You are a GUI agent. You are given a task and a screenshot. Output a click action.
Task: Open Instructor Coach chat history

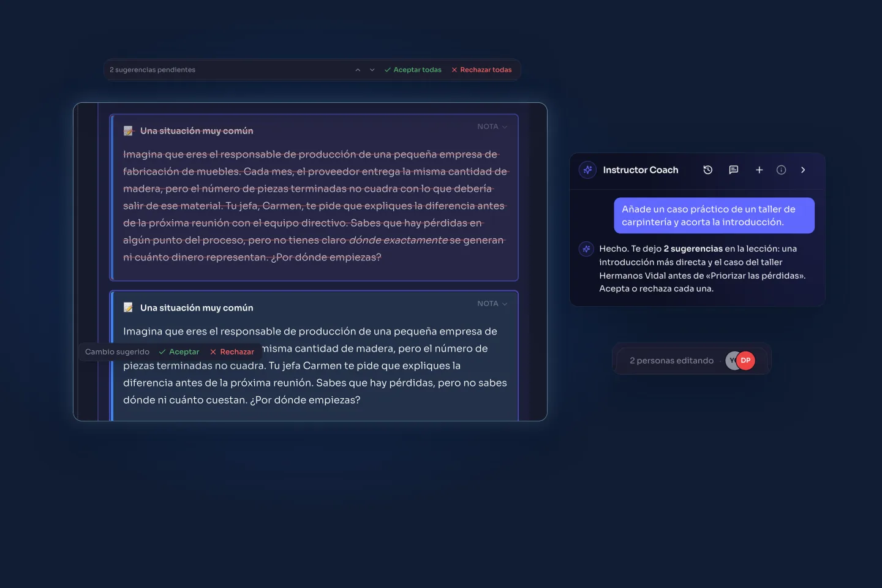[x=707, y=170]
